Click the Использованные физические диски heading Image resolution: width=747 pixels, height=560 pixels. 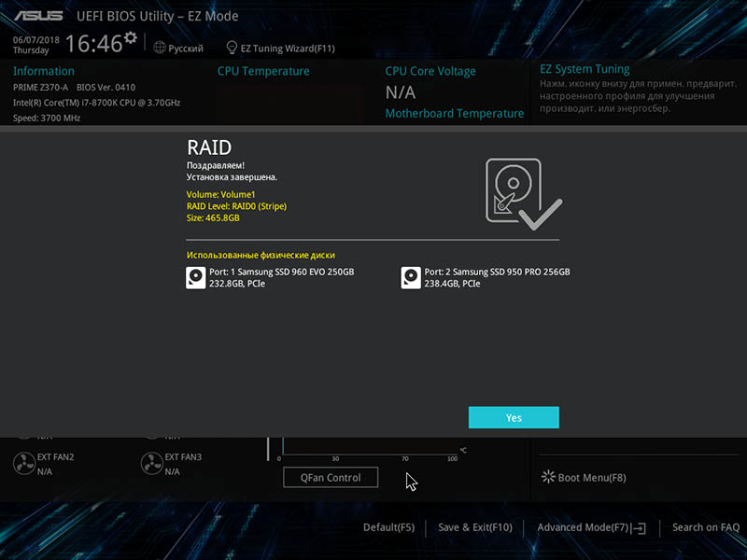point(261,255)
